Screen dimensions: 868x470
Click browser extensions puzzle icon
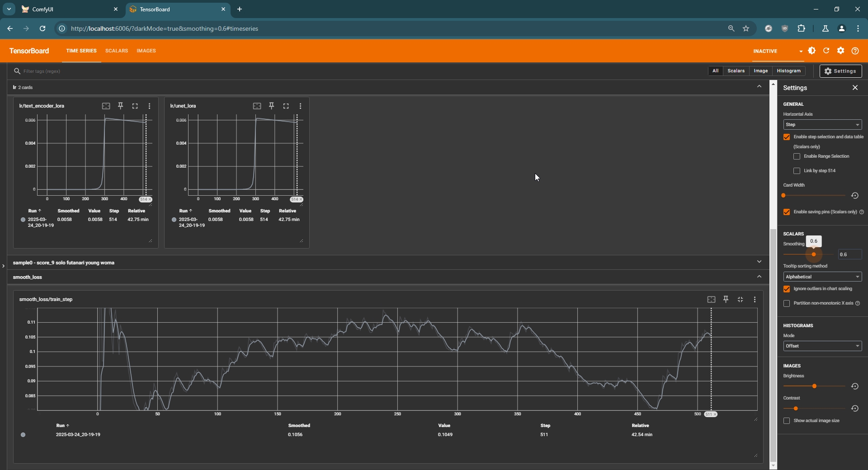click(x=801, y=28)
